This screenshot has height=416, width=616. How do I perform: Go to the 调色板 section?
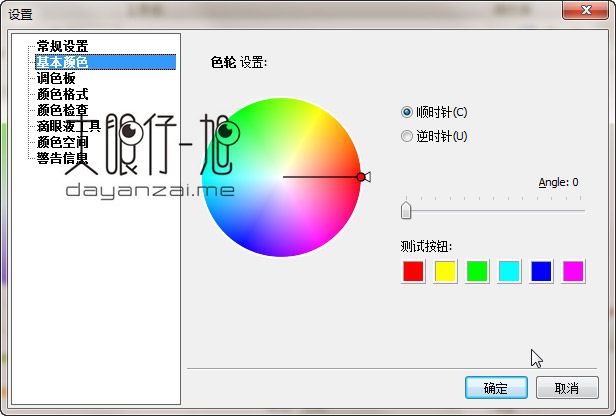tap(56, 78)
